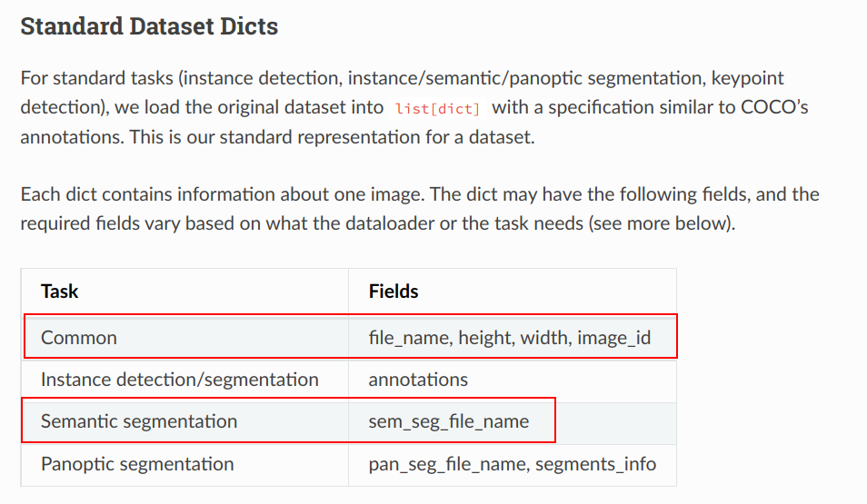This screenshot has height=504, width=867.
Task: Click the file_name, height, width, image_id cell
Action: (510, 338)
